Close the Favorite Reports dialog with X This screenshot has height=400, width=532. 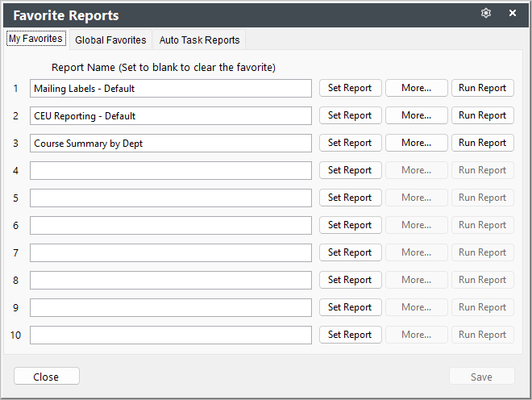(x=513, y=13)
